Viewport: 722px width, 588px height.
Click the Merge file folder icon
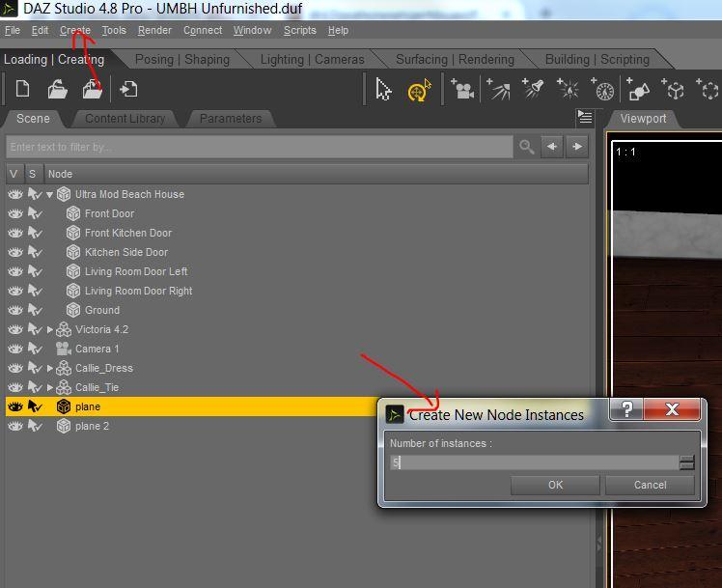tap(92, 89)
